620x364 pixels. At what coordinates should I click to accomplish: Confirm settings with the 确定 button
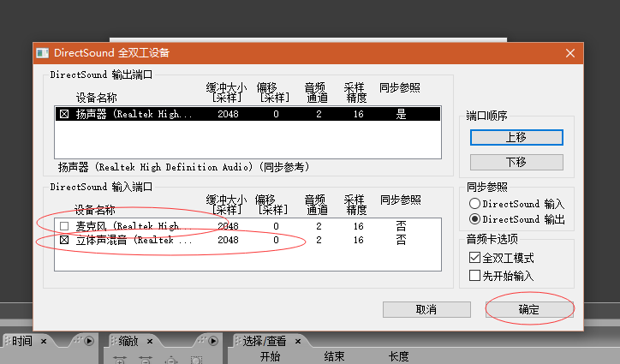pyautogui.click(x=529, y=309)
